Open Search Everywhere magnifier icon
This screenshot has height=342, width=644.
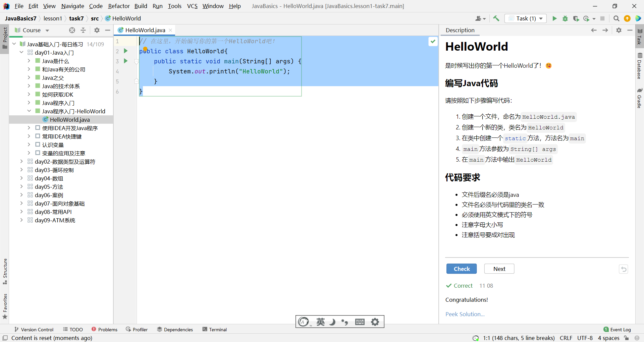[x=616, y=18]
